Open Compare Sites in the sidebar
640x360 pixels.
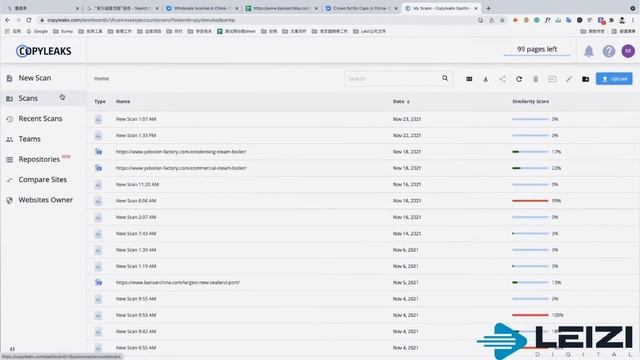click(42, 180)
